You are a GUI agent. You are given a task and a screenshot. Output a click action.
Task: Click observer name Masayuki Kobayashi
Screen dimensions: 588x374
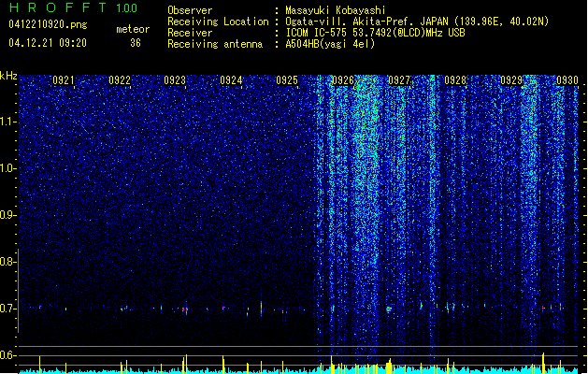click(336, 10)
